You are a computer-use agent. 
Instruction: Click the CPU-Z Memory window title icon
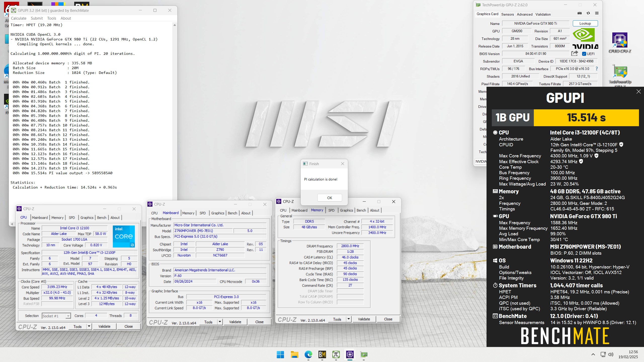click(x=279, y=201)
